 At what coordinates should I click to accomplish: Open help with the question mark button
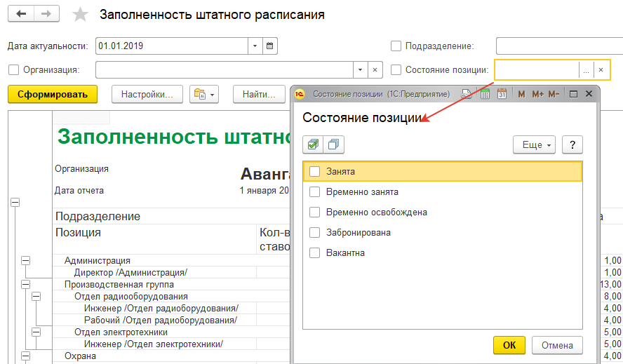(x=572, y=144)
